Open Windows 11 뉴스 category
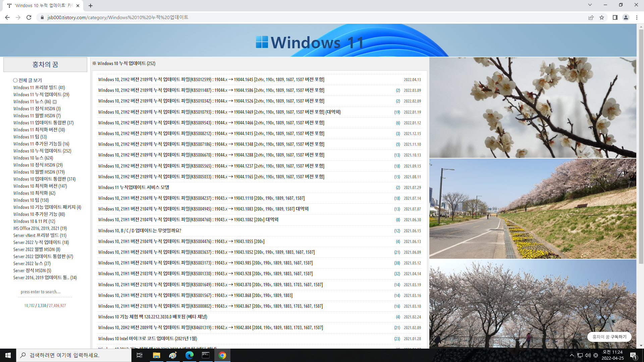Viewport: 644px width, 362px height. pos(32,102)
